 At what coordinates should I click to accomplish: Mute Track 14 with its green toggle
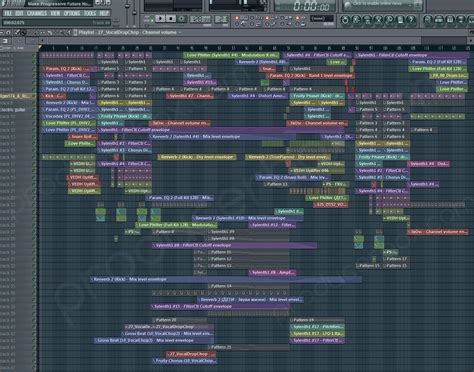click(34, 144)
